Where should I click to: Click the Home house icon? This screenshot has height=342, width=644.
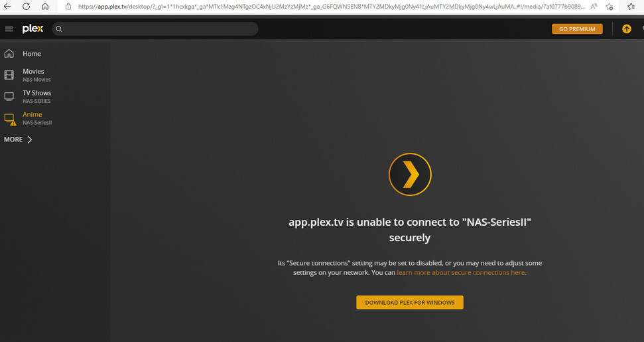tap(9, 53)
